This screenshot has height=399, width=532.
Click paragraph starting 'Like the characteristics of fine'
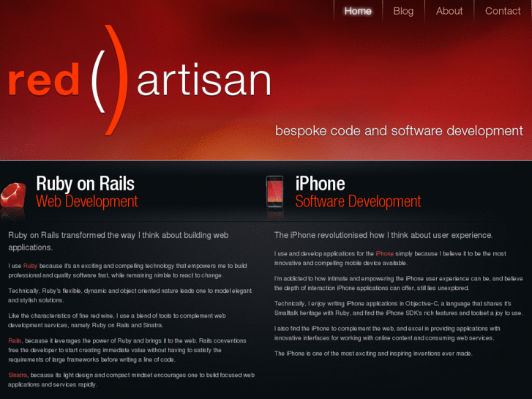pos(117,320)
